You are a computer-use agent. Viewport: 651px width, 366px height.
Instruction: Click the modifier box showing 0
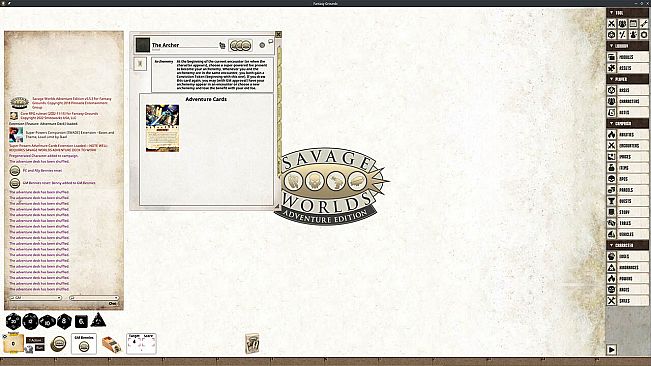(13, 344)
